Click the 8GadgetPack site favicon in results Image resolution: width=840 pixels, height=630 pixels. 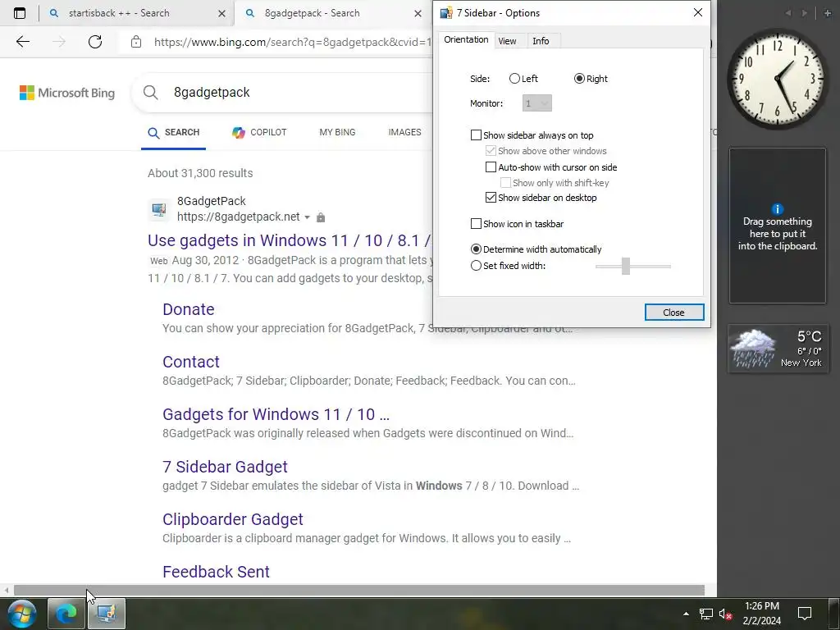(x=158, y=209)
